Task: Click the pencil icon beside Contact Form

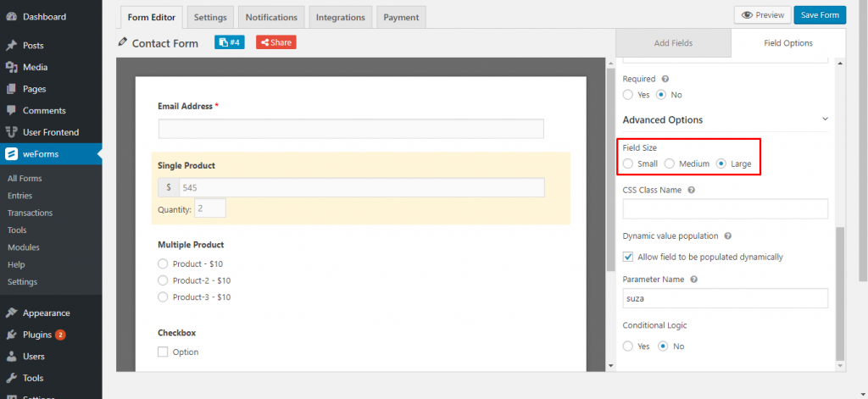Action: coord(123,42)
